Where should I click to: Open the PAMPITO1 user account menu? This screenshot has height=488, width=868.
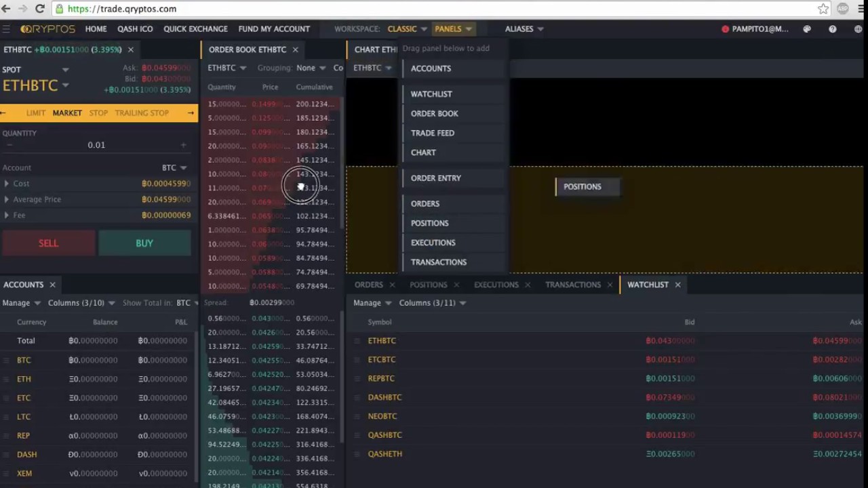coord(755,29)
